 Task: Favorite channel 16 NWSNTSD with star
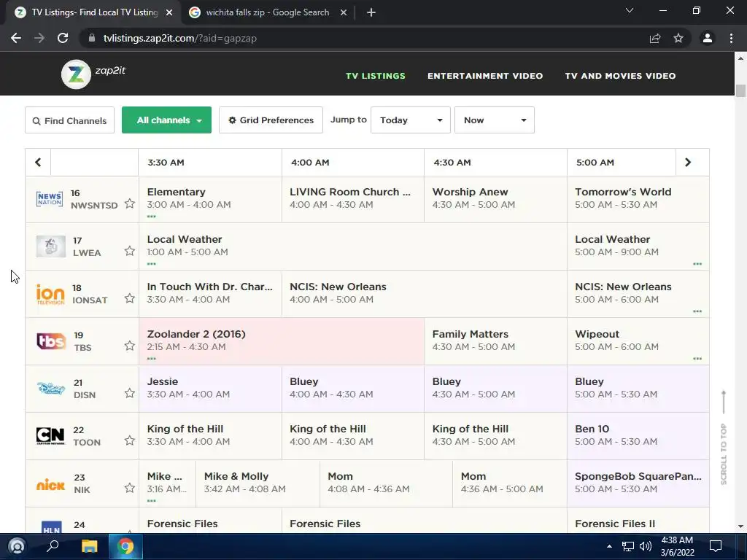130,204
